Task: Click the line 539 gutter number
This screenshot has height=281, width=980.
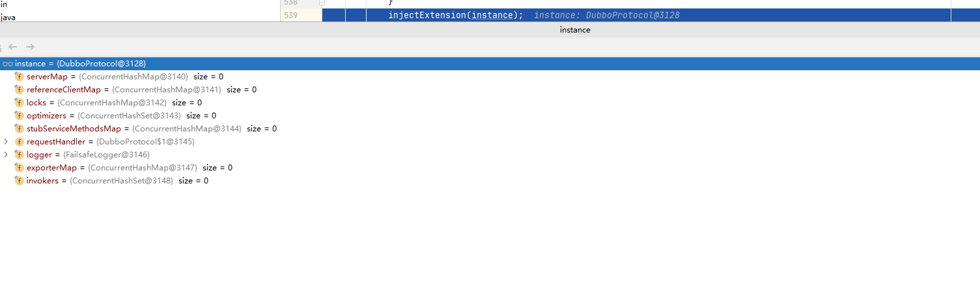Action: click(291, 15)
